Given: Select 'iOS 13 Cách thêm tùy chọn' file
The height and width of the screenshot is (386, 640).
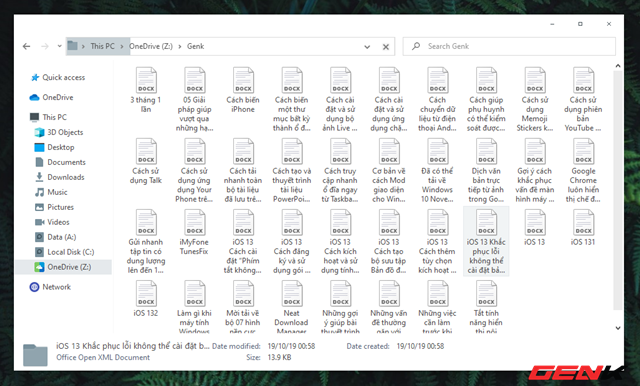Looking at the screenshot, I should point(437,242).
